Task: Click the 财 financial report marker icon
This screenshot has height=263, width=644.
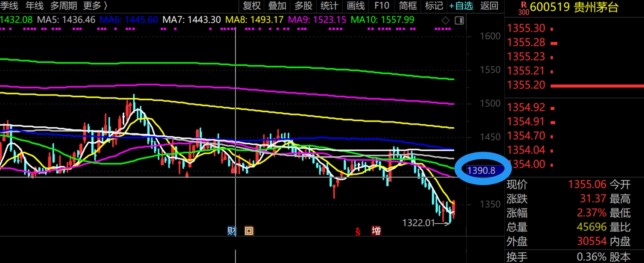Action: [232, 231]
